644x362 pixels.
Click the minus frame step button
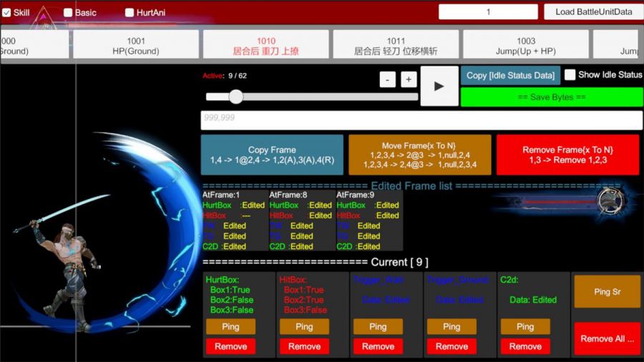[387, 79]
